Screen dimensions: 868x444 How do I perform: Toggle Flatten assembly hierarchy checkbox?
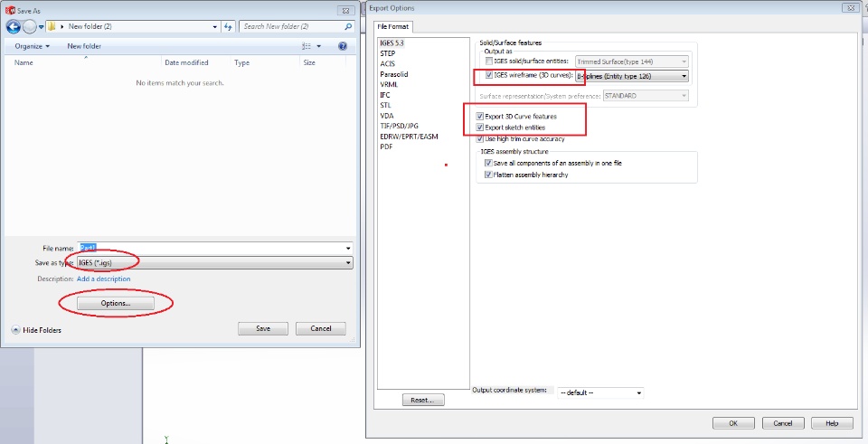488,175
